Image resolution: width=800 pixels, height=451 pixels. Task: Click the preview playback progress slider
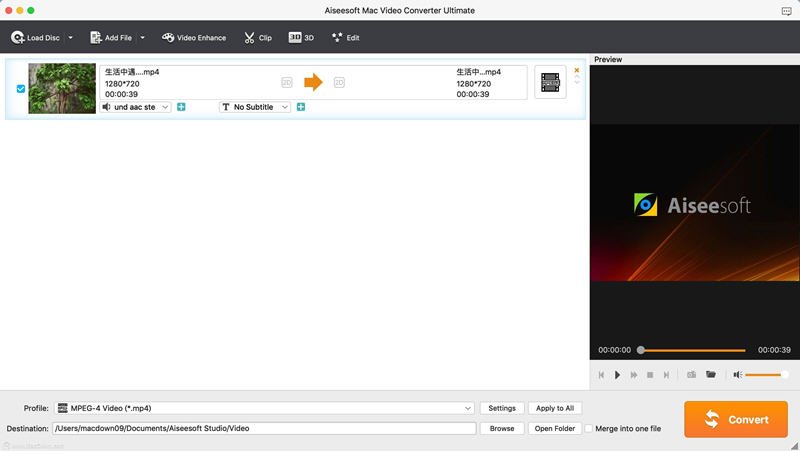pyautogui.click(x=693, y=350)
